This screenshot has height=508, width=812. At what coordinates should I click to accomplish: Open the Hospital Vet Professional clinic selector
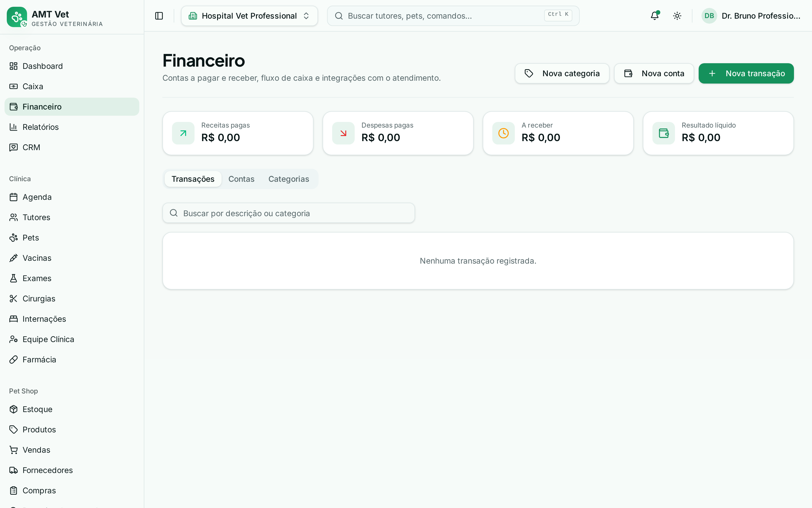coord(249,16)
